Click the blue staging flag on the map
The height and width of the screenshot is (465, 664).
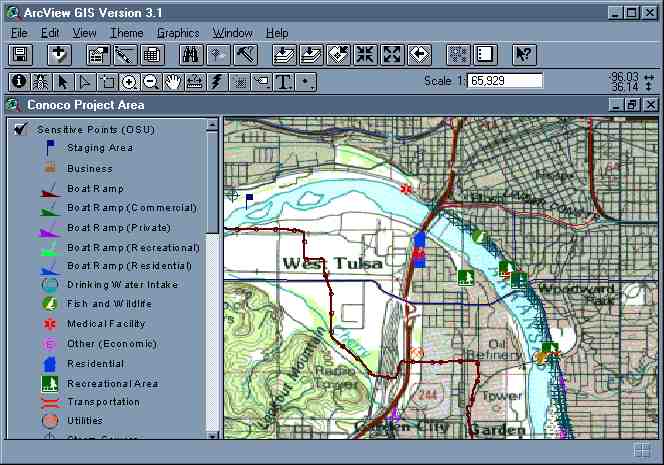249,201
